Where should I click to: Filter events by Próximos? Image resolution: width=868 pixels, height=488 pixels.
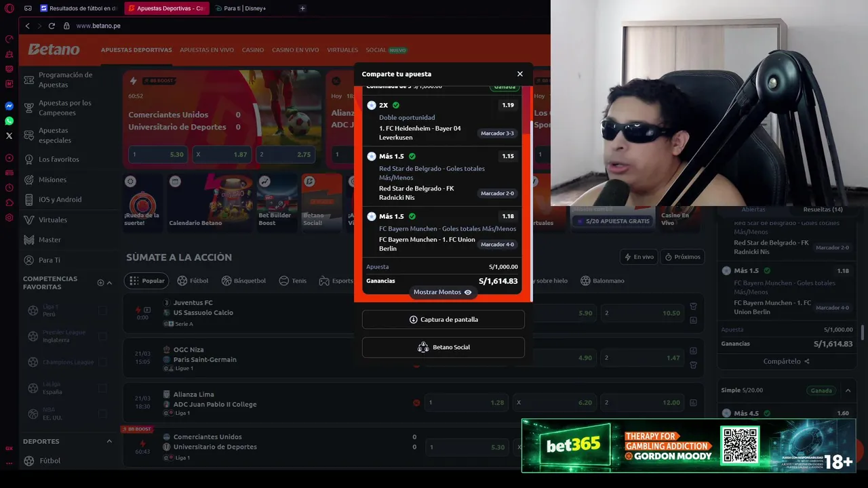pyautogui.click(x=683, y=257)
